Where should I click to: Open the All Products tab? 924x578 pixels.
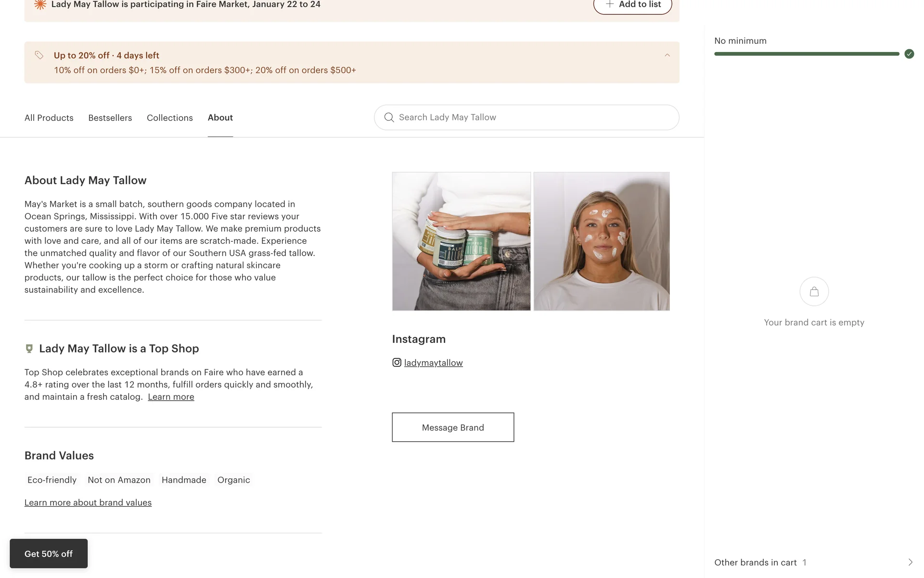(x=49, y=118)
